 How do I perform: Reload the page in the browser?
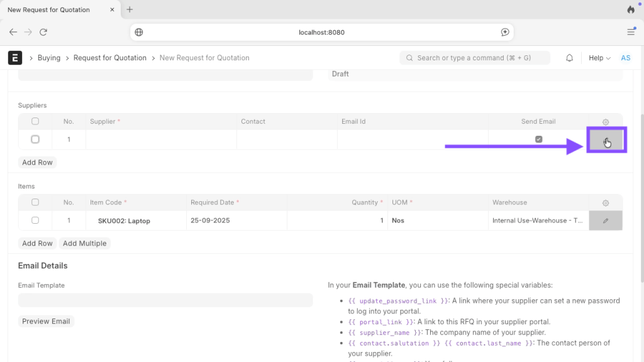tap(43, 32)
